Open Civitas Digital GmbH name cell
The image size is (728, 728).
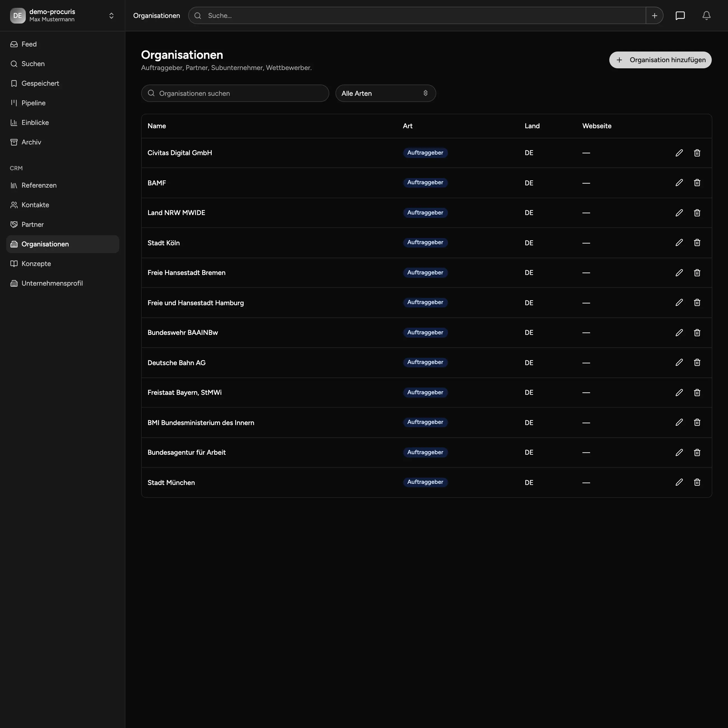click(x=180, y=153)
